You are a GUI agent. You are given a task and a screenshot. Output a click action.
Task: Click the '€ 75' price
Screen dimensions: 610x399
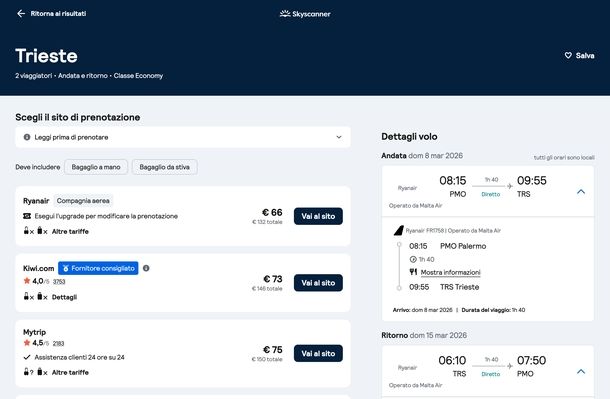(273, 350)
